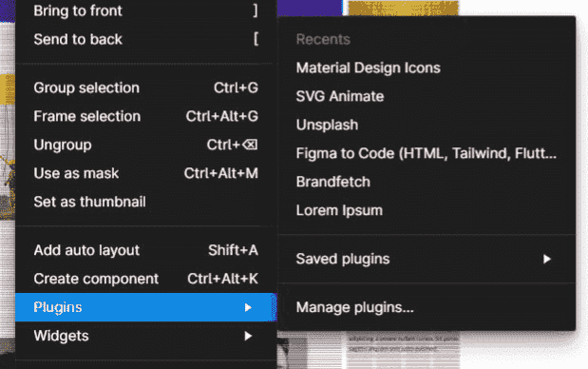Image resolution: width=588 pixels, height=369 pixels.
Task: Open the Lorem Ipsum plugin
Action: pyautogui.click(x=427, y=210)
